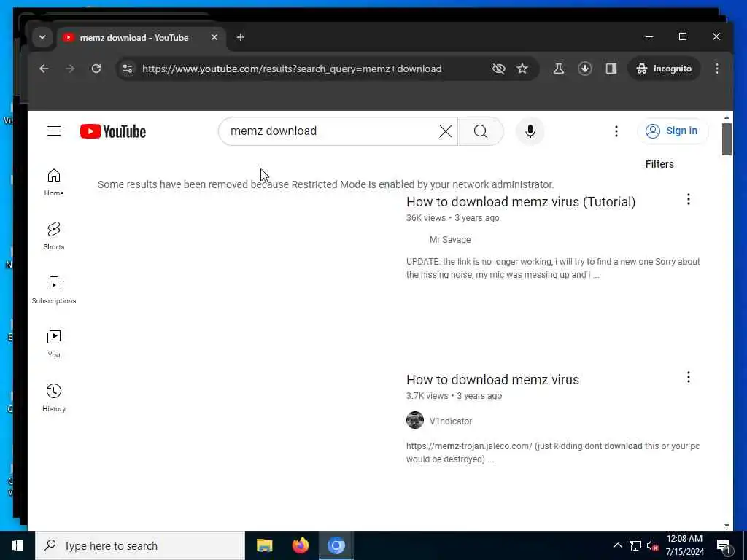Toggle the Chrome side panel

pyautogui.click(x=611, y=69)
